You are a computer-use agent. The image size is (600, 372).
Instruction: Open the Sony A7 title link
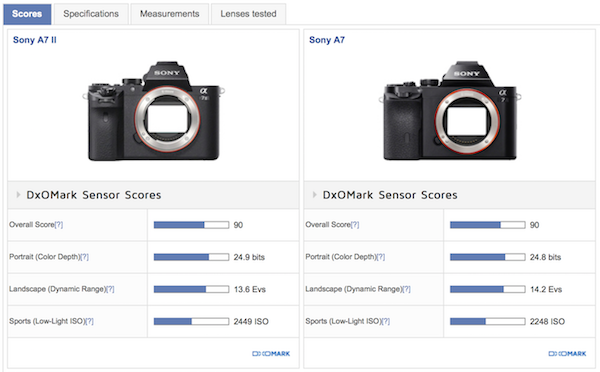pos(327,40)
